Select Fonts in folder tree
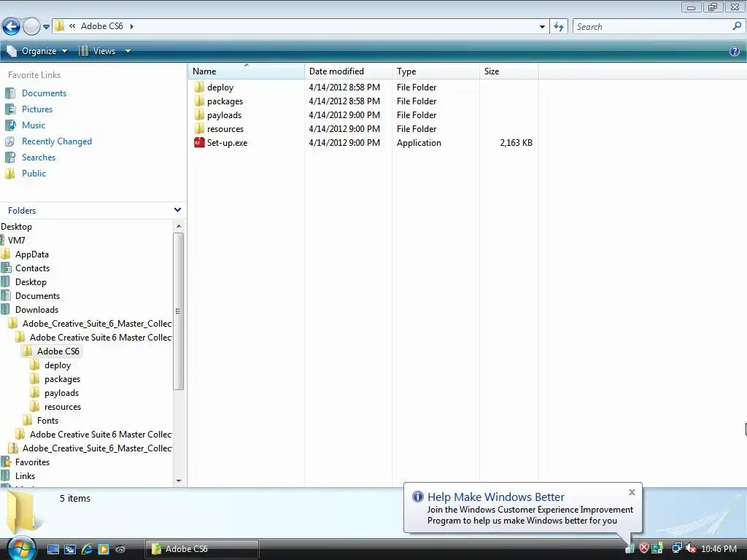The height and width of the screenshot is (560, 747). click(x=47, y=421)
